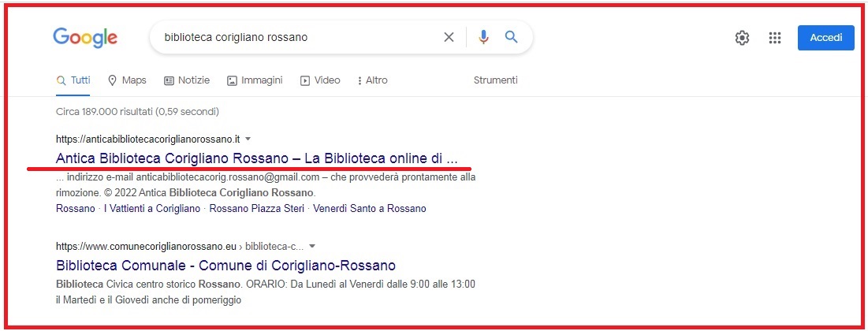
Task: Open the Rossano sitelink
Action: [x=75, y=209]
